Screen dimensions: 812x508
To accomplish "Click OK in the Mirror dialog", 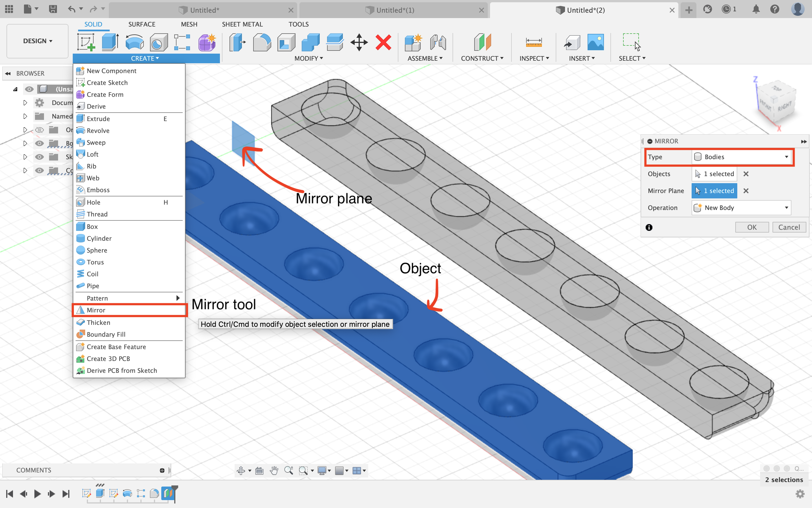I will [x=752, y=227].
